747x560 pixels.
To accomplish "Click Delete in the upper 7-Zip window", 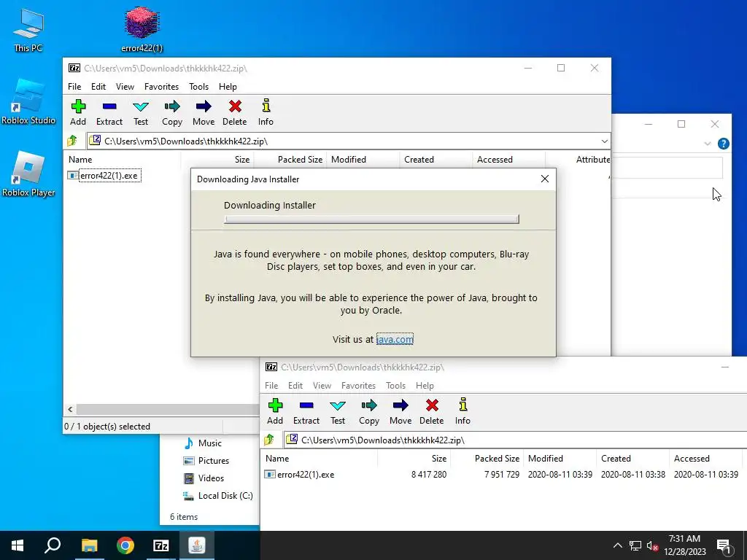I will click(x=235, y=113).
